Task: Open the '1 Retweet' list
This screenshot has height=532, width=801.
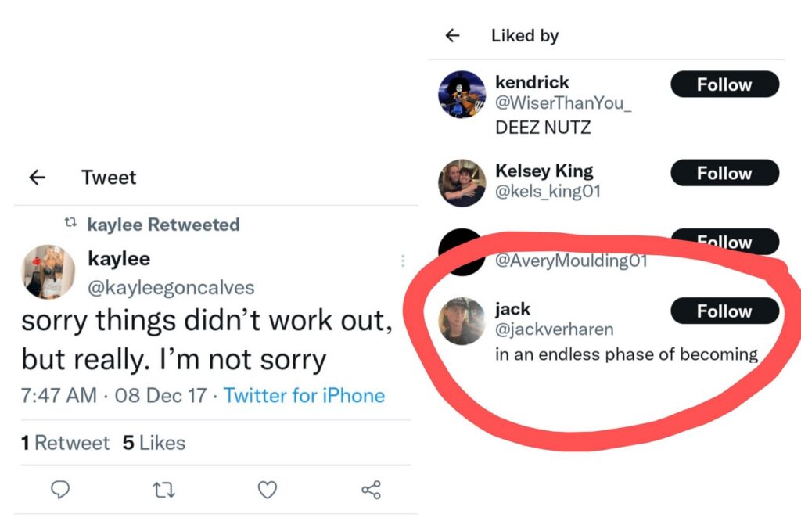Action: point(66,442)
